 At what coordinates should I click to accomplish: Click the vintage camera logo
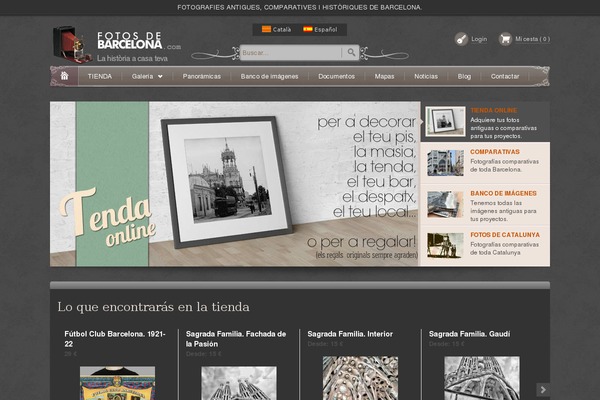pyautogui.click(x=72, y=44)
